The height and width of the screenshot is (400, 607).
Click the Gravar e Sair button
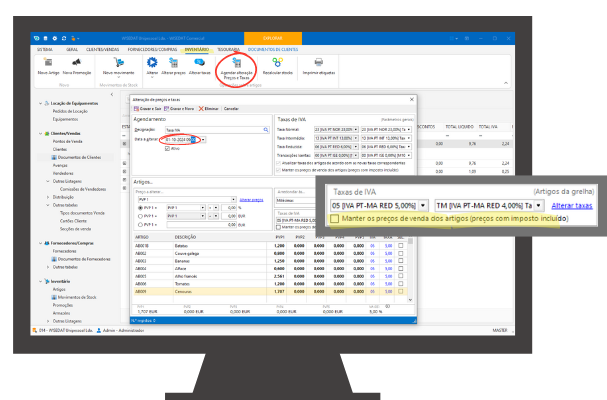pyautogui.click(x=152, y=107)
